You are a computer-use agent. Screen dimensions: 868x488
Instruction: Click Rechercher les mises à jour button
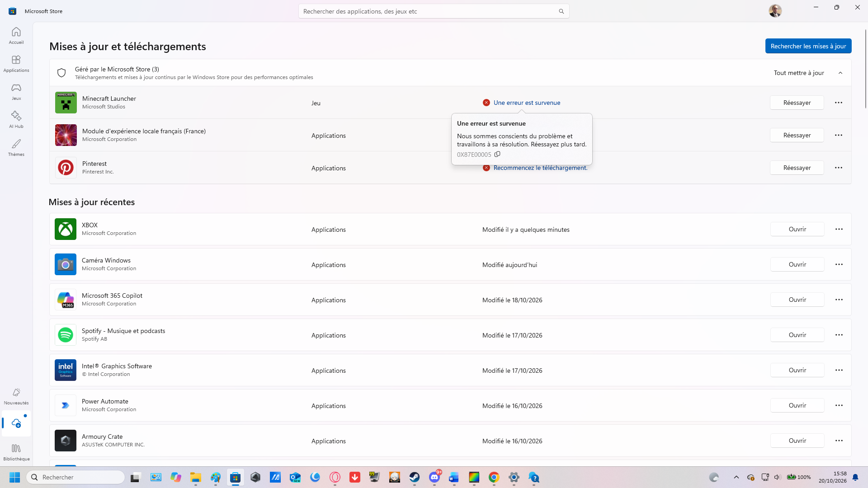pos(808,46)
